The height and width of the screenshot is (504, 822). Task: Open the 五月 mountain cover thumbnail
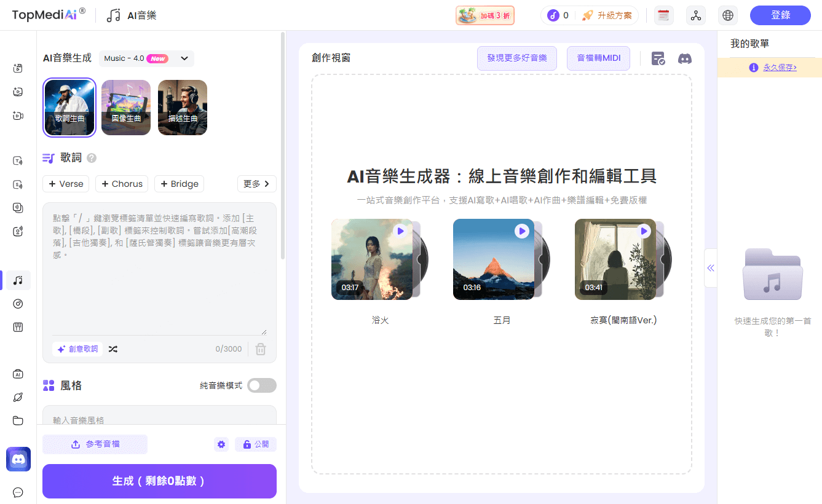pyautogui.click(x=494, y=259)
